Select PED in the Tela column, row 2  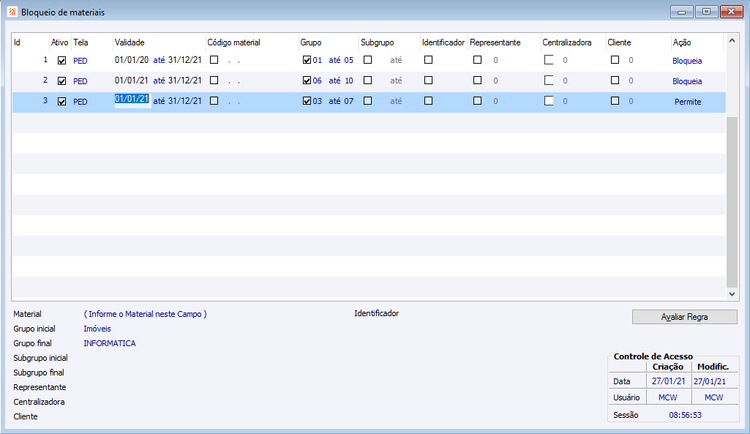coord(80,81)
